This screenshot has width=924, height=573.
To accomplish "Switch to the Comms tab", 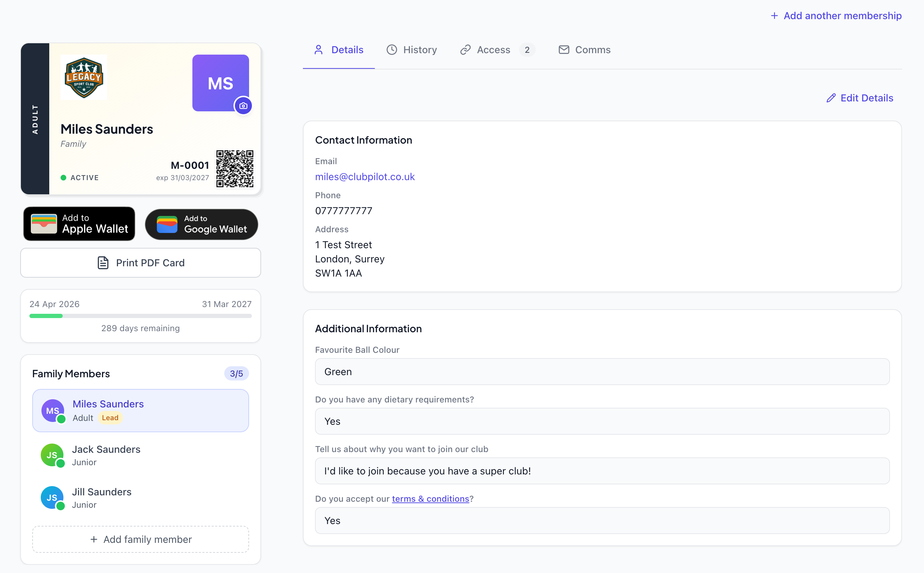I will (x=584, y=50).
